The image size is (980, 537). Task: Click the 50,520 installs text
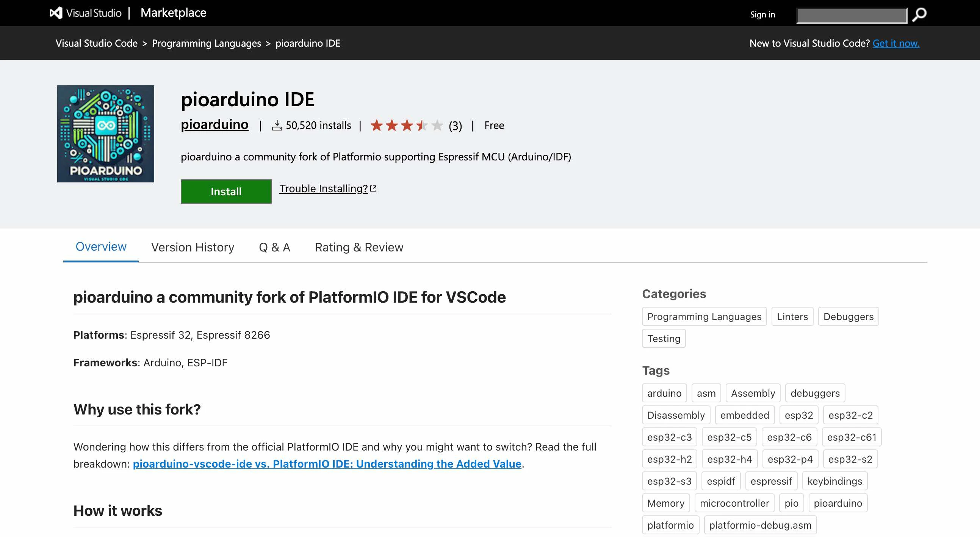318,125
